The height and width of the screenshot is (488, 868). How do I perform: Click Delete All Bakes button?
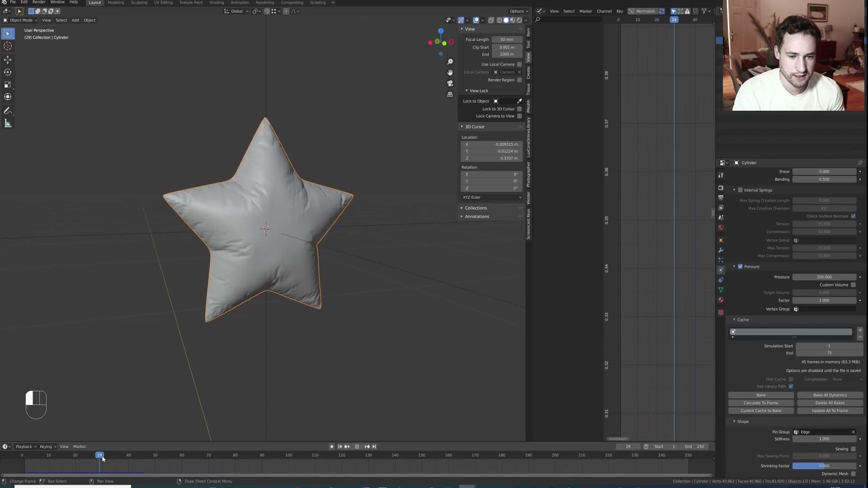(830, 403)
